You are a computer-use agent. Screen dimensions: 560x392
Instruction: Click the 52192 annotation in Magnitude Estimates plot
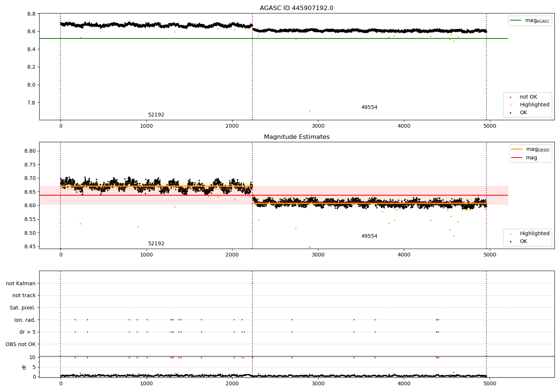click(x=156, y=244)
